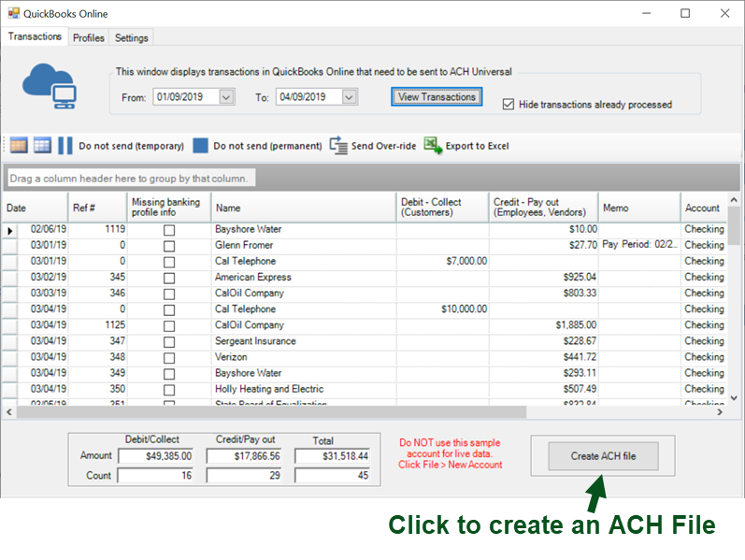Click the Bayshore Water $293.11 amount cell
This screenshot has height=560, width=745.
tap(543, 373)
